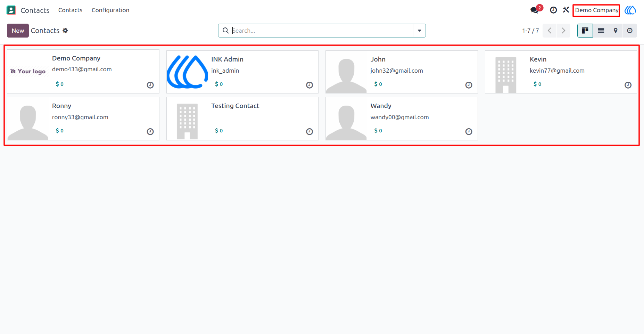
Task: Open the user avatar menu
Action: click(630, 10)
